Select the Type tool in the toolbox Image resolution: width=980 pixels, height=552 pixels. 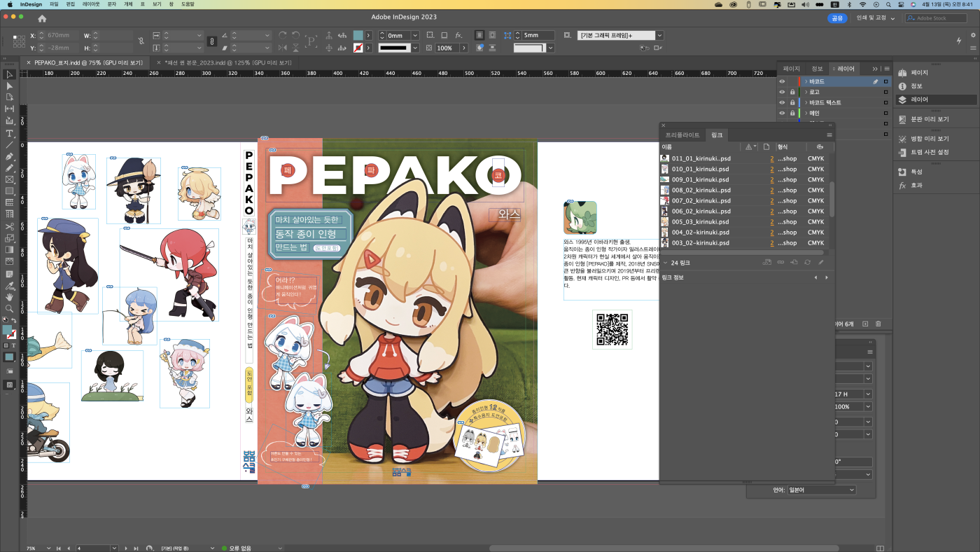[x=10, y=133]
